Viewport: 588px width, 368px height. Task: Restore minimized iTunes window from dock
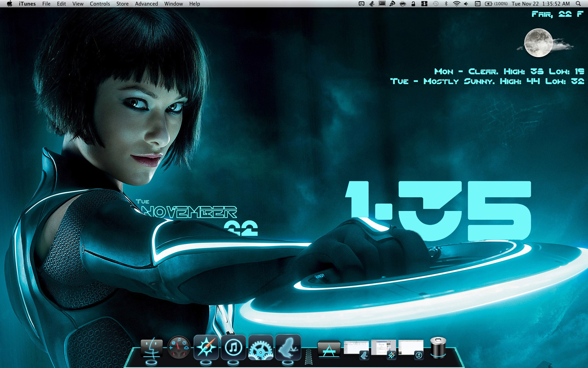tap(411, 349)
